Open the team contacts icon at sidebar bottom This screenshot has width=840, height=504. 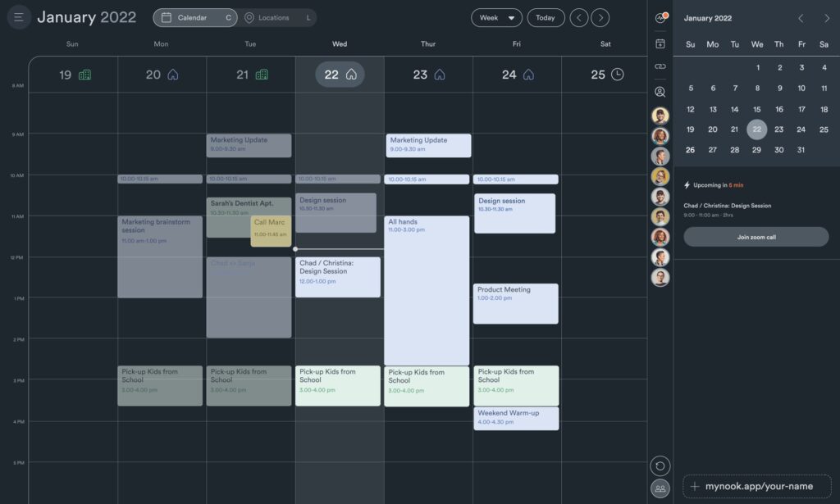click(x=660, y=489)
